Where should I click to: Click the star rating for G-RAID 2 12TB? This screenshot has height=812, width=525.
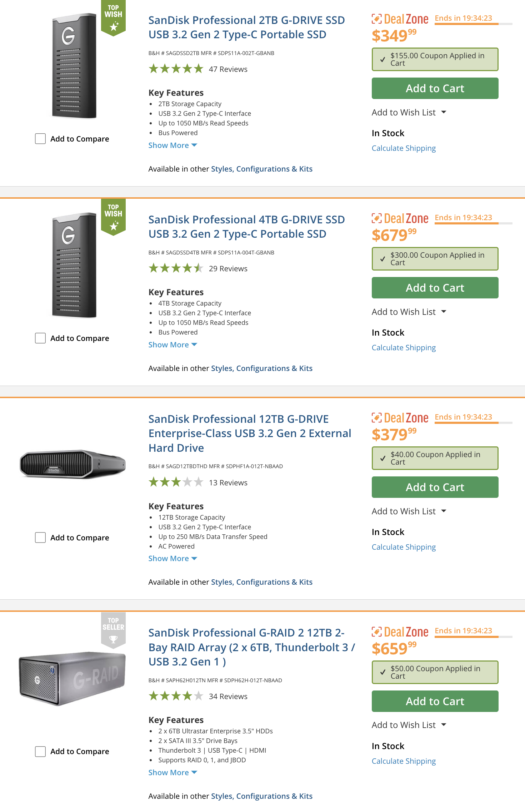tap(176, 696)
